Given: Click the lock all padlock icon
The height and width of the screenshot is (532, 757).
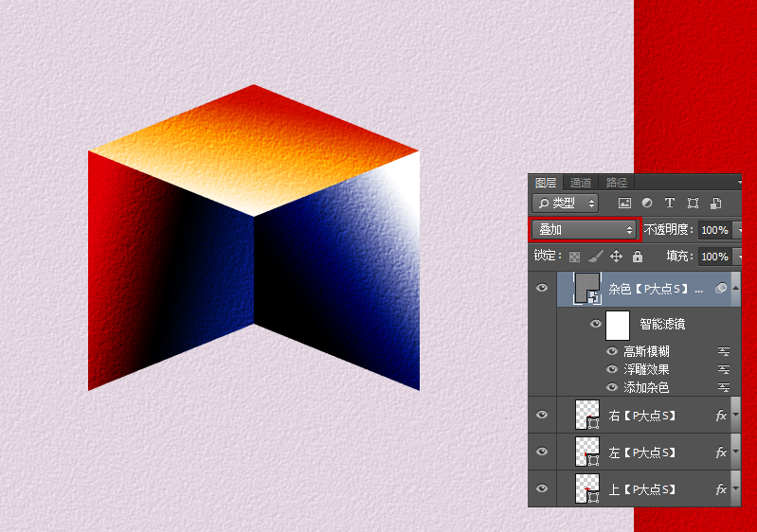Looking at the screenshot, I should tap(637, 257).
